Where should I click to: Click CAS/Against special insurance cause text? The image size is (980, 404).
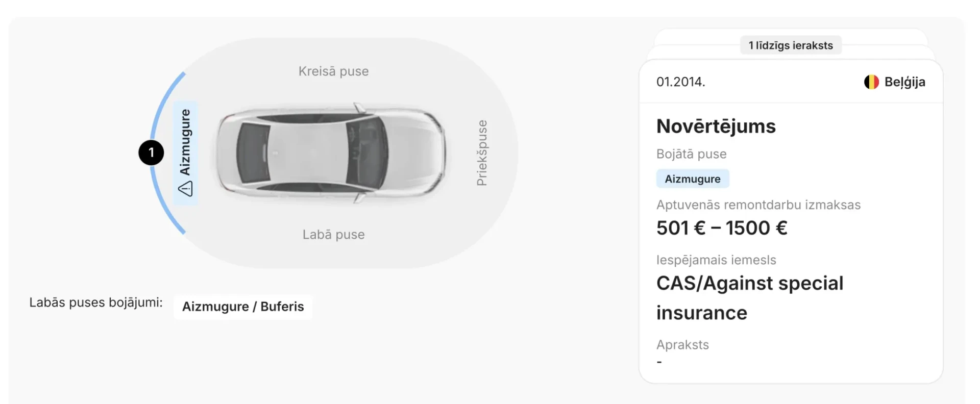pos(749,297)
